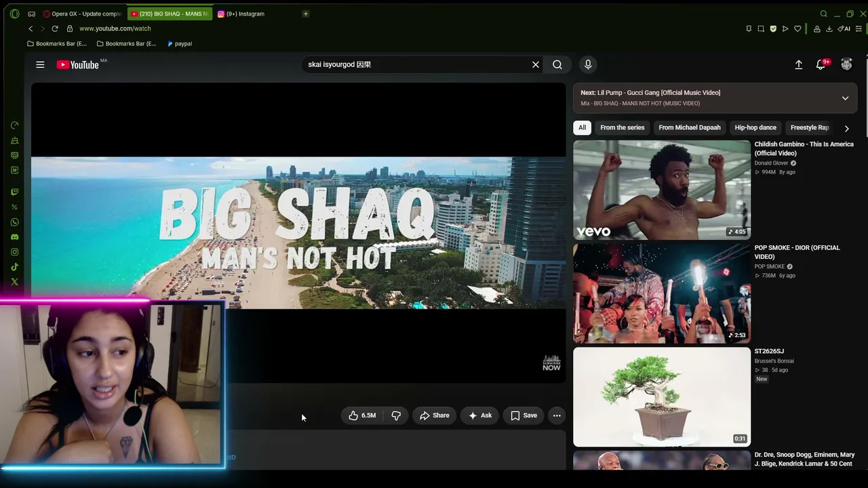The height and width of the screenshot is (488, 868).
Task: Open the Brussel's Bonsai channel link
Action: click(x=774, y=361)
